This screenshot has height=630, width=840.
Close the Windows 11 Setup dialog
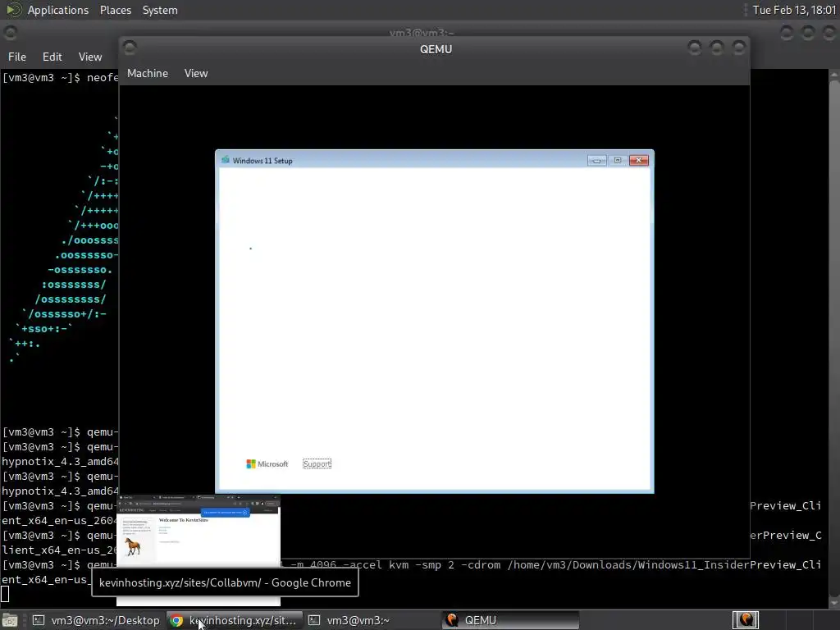tap(638, 160)
